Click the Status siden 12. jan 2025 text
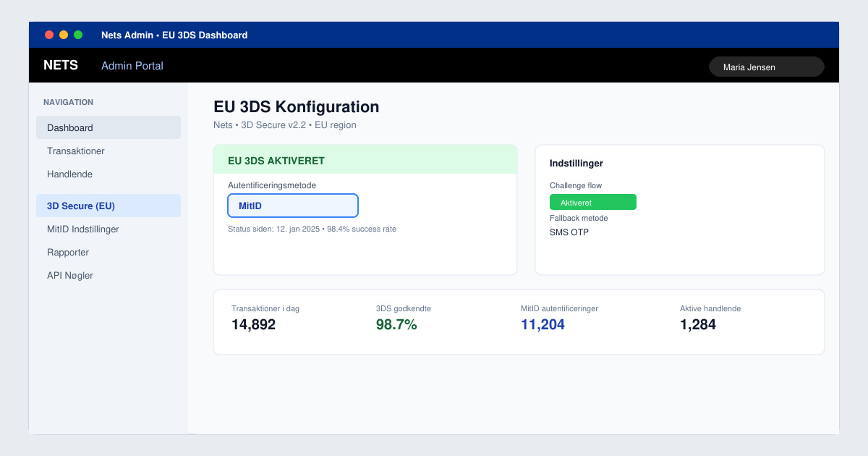Viewport: 868px width, 456px height. tap(312, 229)
